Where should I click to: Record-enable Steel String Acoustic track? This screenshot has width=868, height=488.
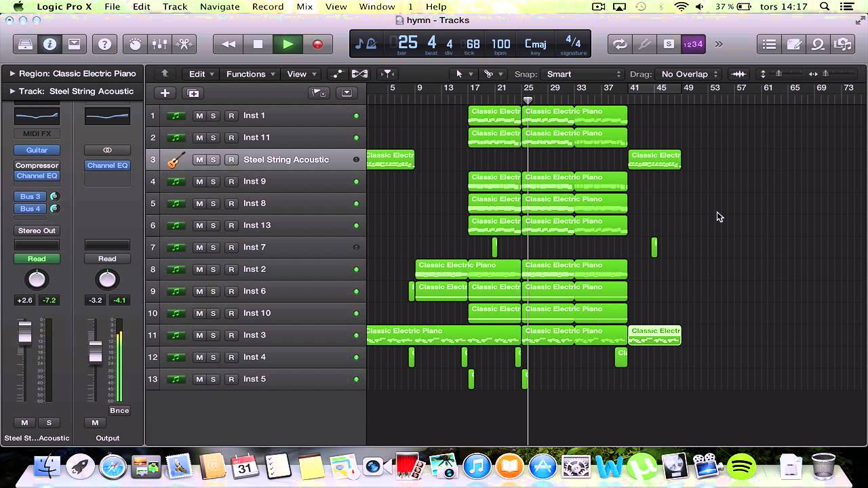tap(231, 160)
